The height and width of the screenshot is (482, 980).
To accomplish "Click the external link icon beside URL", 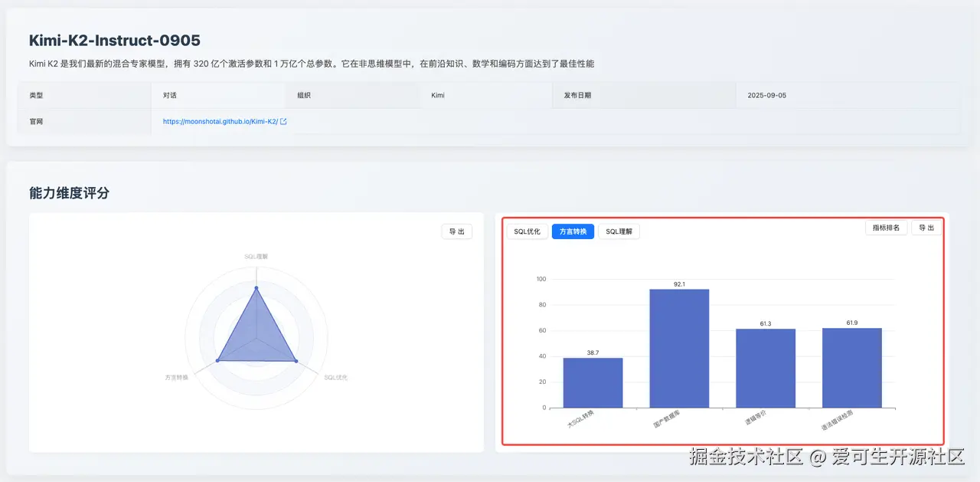I will 284,121.
